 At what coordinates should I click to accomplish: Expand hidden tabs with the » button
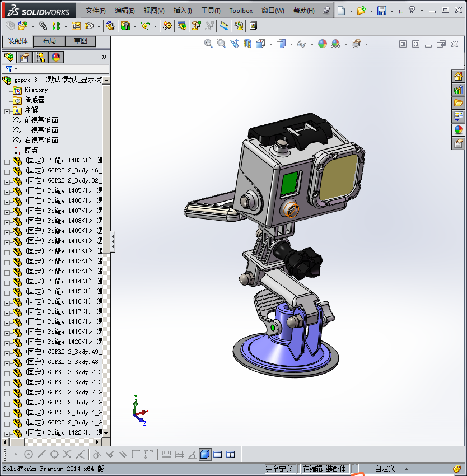104,57
